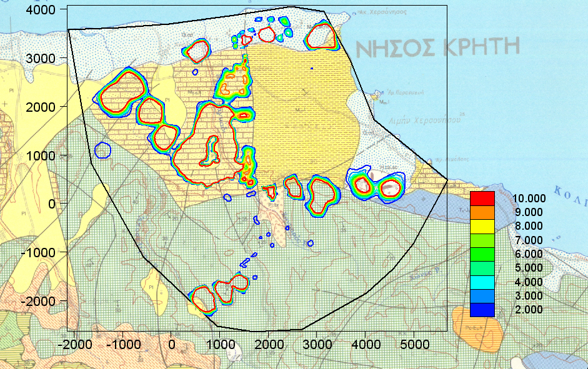Select the horizontal axis label "3000"
Screen dimensions: 588x369
(317, 344)
